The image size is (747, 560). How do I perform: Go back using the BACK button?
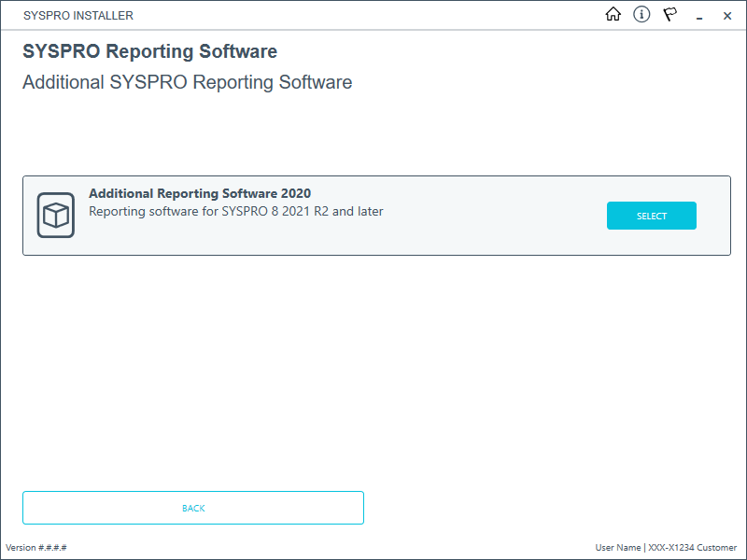coord(193,508)
